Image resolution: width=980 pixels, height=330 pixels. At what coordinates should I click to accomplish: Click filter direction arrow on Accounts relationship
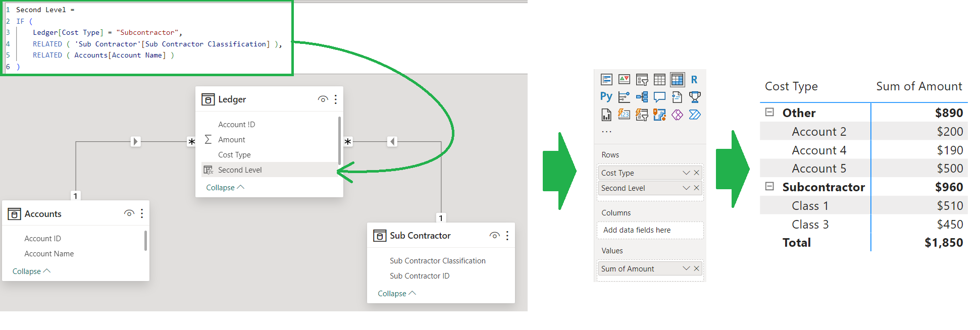tap(135, 141)
